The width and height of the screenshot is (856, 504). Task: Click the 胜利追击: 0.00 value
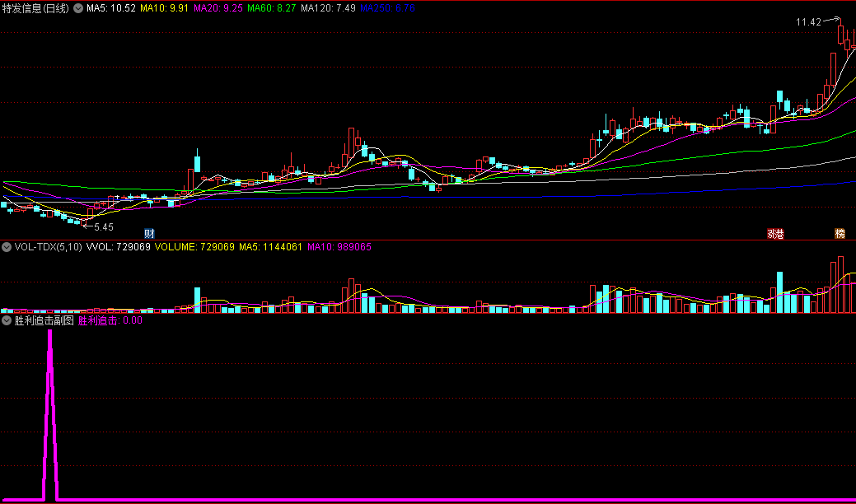click(x=110, y=320)
